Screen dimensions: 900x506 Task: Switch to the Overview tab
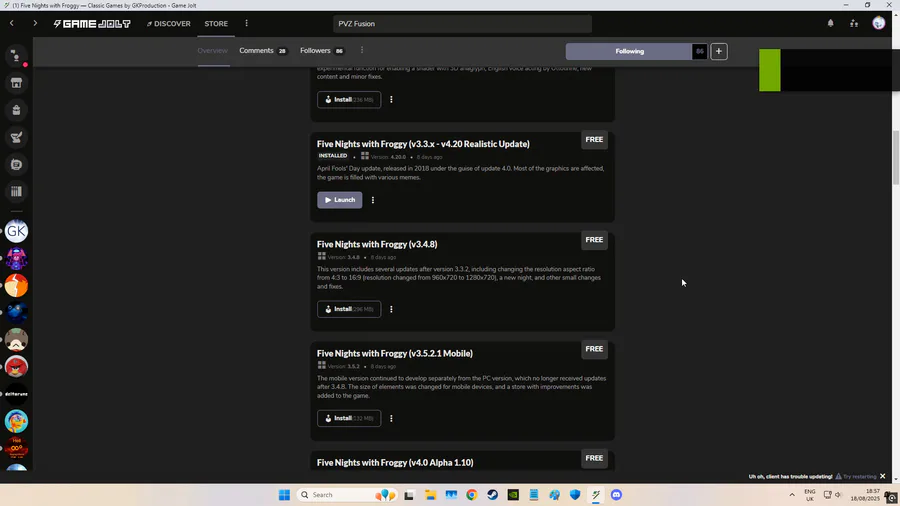pos(212,50)
